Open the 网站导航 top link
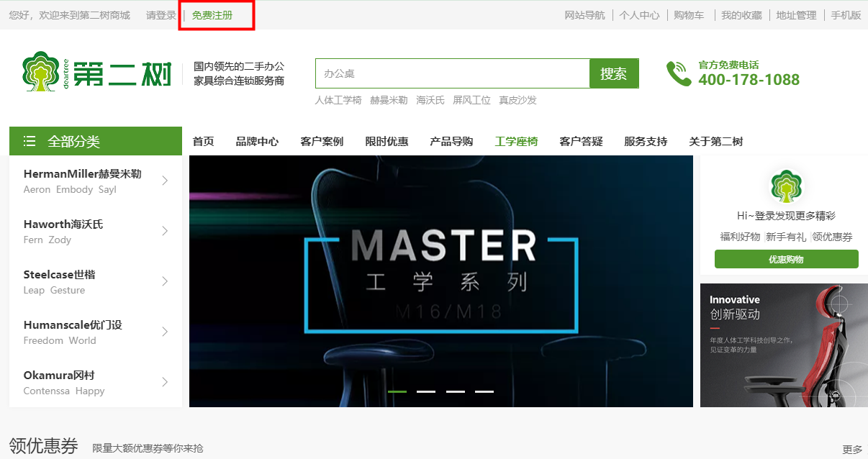Screen dimensions: 868x459 click(585, 15)
